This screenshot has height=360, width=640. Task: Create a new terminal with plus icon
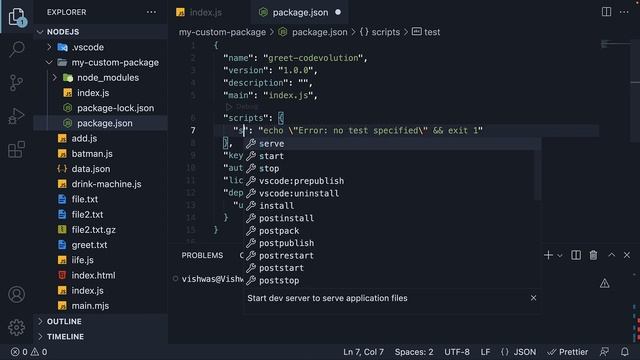(548, 255)
